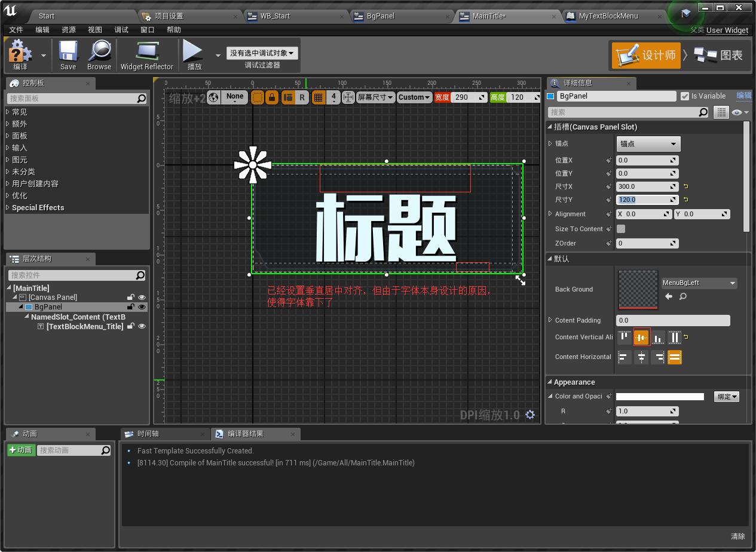This screenshot has width=756, height=552.
Task: Uncheck the Is Variable checkbox
Action: coord(685,96)
